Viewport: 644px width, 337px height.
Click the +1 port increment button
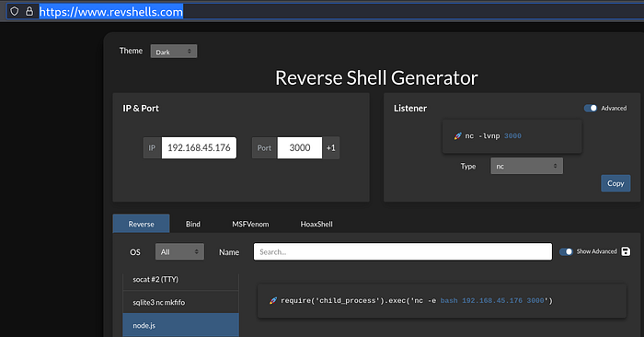pyautogui.click(x=331, y=148)
